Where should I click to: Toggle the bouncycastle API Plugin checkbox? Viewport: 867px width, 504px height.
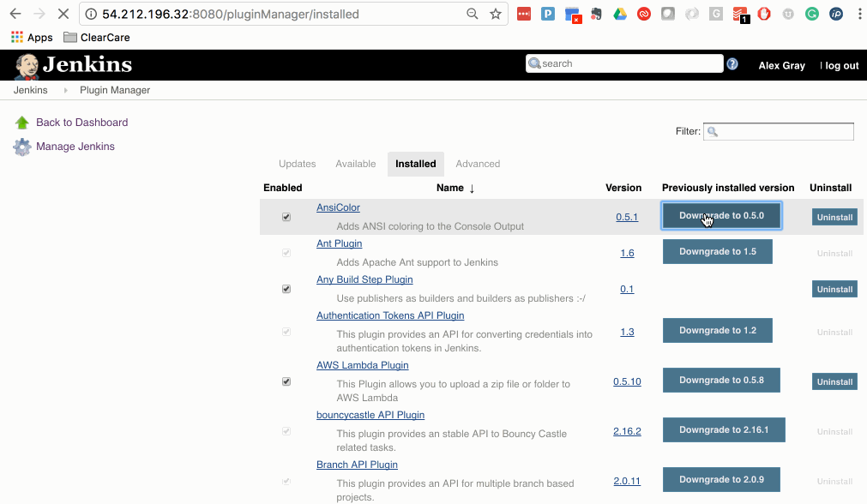pyautogui.click(x=286, y=432)
